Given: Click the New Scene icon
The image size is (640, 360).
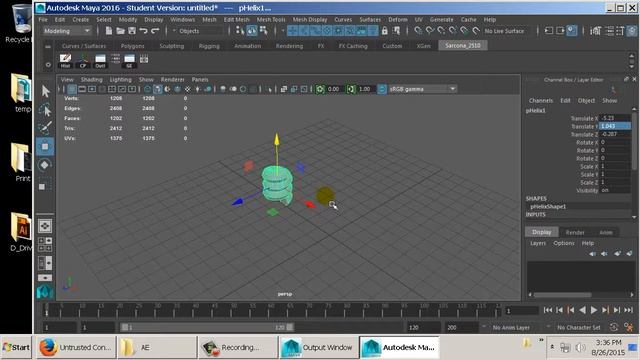Looking at the screenshot, I should pos(109,31).
